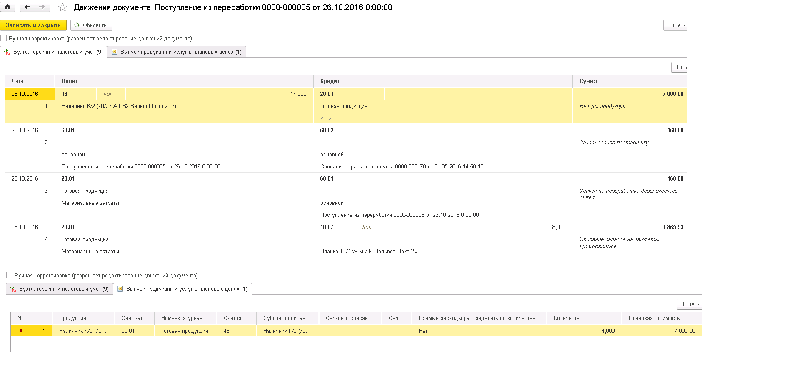Viewport: 800px width, 368px height.
Task: Select row number cell in lower table
Action: point(31,331)
